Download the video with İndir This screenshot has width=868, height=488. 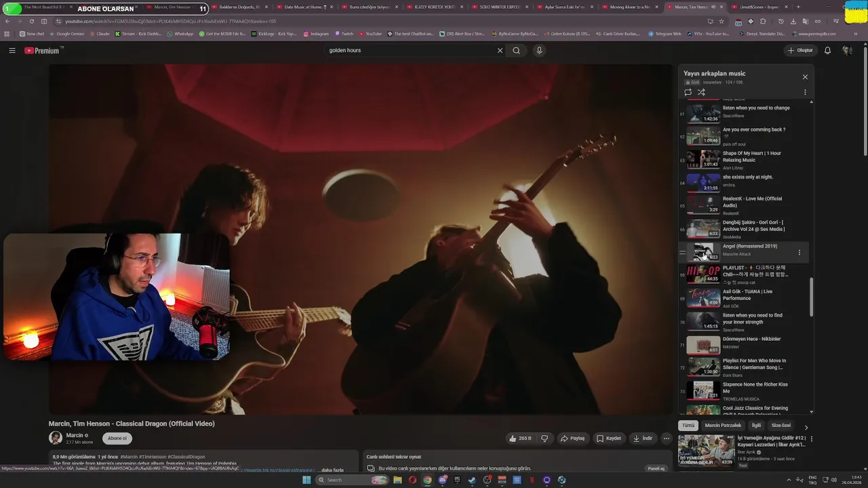click(643, 439)
